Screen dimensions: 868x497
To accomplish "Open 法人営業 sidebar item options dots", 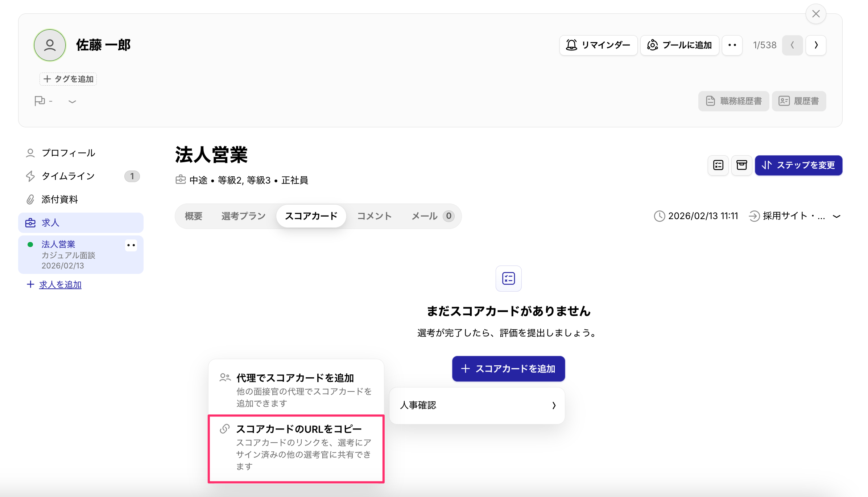I will pos(131,246).
